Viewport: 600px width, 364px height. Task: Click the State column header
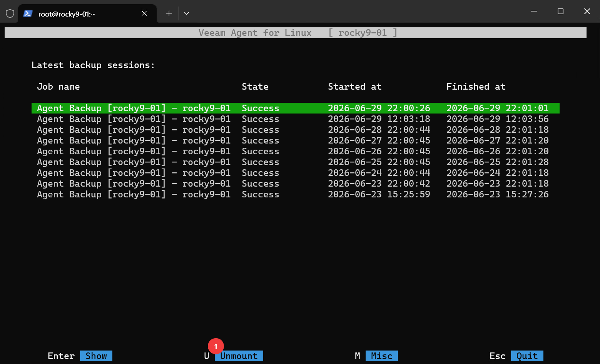(255, 87)
